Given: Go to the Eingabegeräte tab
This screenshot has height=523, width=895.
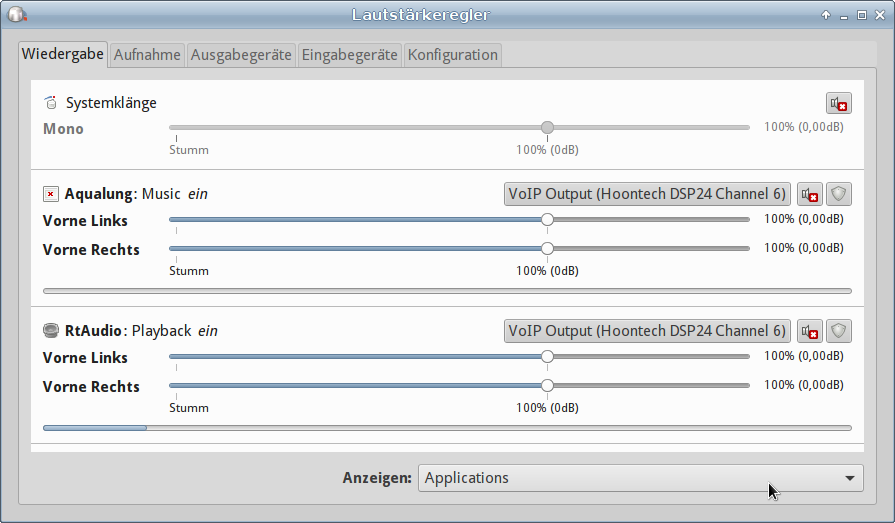Looking at the screenshot, I should pyautogui.click(x=350, y=55).
